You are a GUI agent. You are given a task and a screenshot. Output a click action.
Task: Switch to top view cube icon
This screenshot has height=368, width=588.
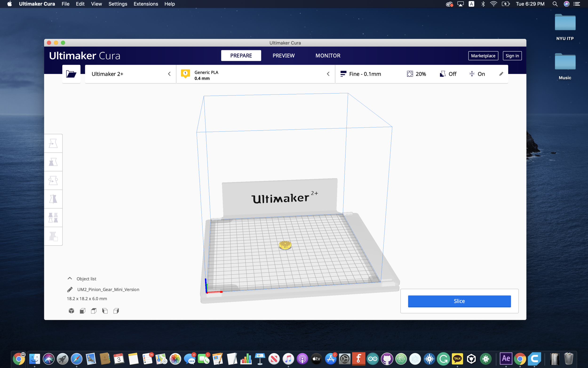(x=94, y=311)
